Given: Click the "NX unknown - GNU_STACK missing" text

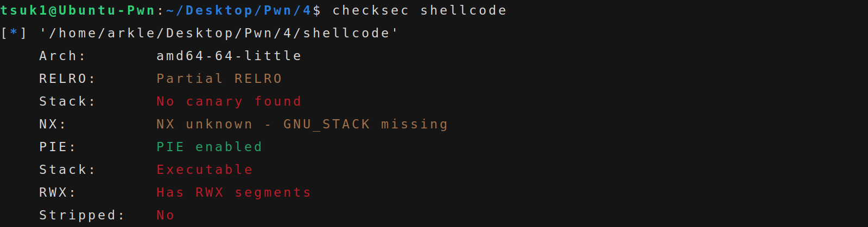Looking at the screenshot, I should pos(302,124).
